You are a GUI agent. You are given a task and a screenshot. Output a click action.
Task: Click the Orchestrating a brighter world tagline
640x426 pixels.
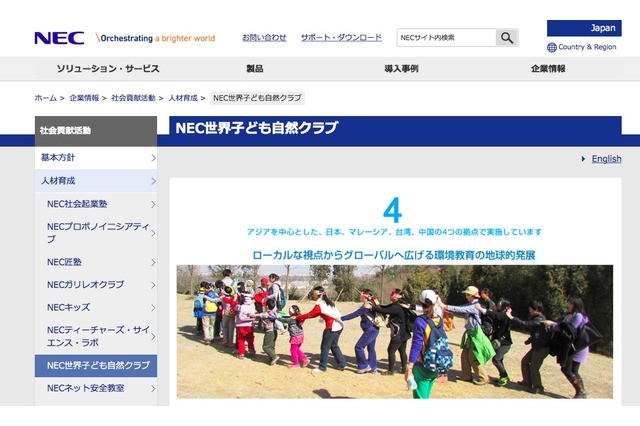coord(156,38)
